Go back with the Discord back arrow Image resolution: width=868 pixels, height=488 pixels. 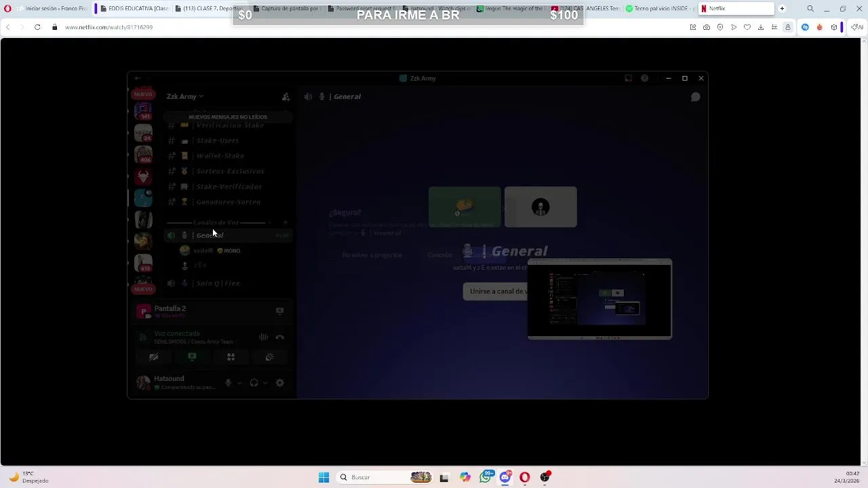pyautogui.click(x=138, y=79)
